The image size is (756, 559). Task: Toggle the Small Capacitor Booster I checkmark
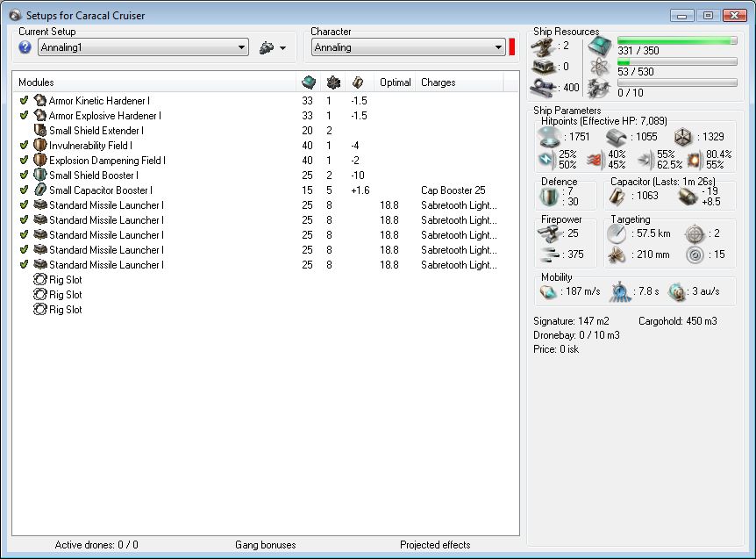24,190
